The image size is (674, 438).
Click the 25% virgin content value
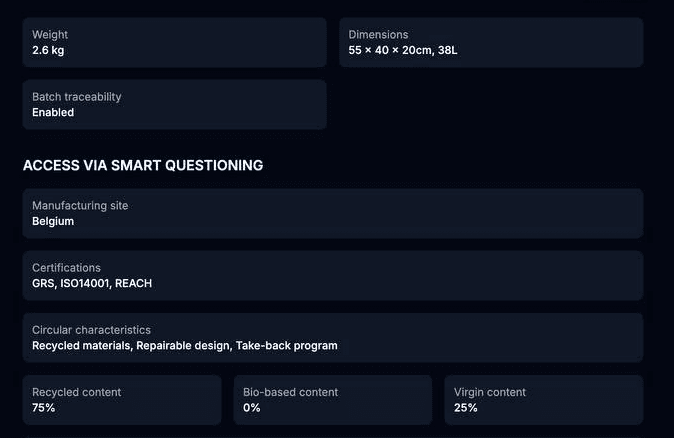[x=466, y=408]
